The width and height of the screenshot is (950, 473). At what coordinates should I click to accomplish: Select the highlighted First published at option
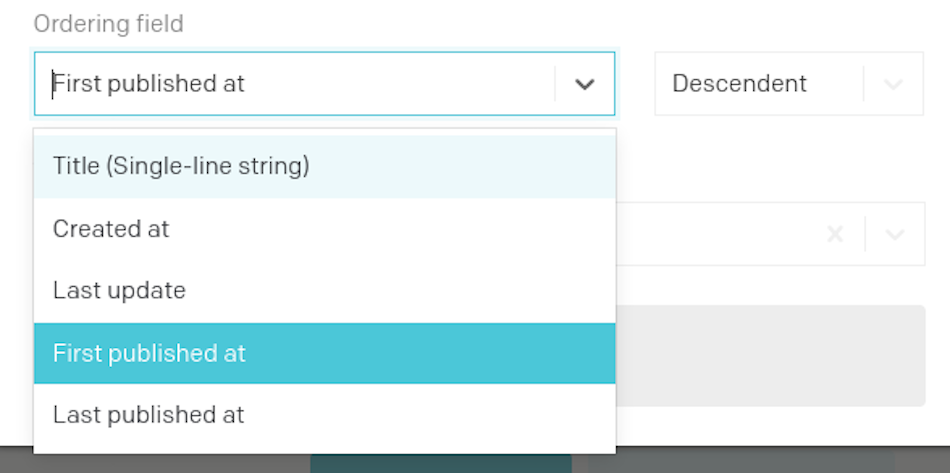[325, 353]
